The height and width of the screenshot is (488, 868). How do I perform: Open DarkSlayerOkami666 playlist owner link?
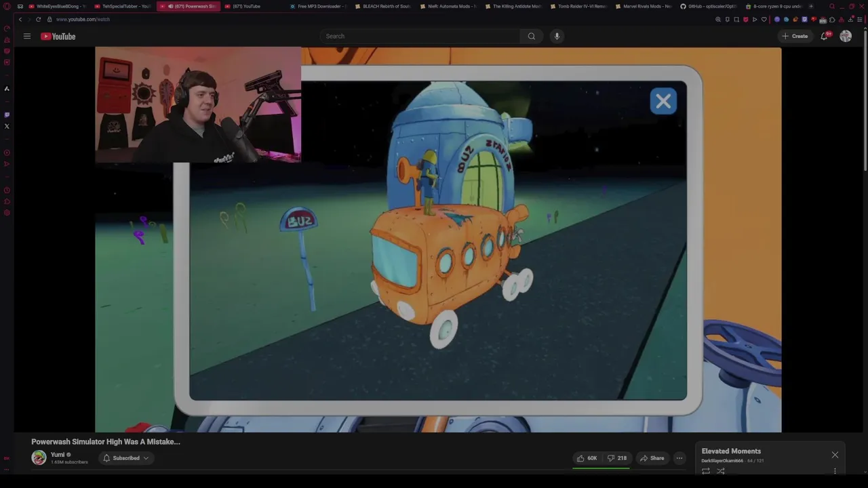(722, 461)
